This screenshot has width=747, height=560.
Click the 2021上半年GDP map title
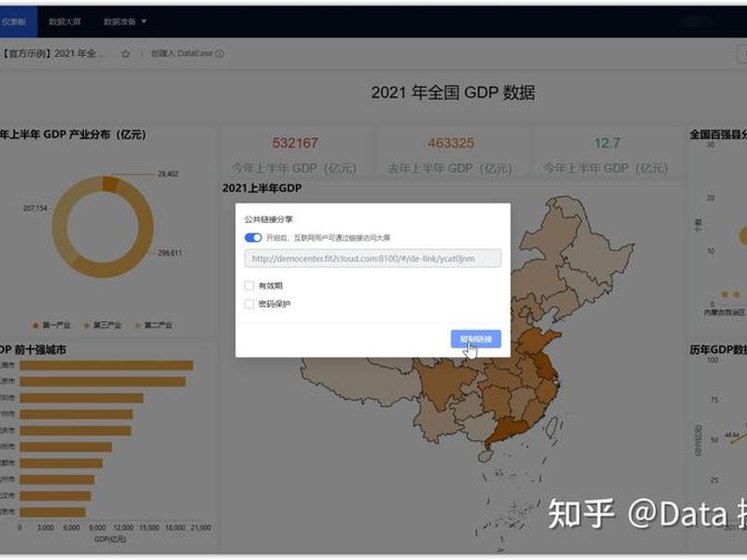coord(262,189)
